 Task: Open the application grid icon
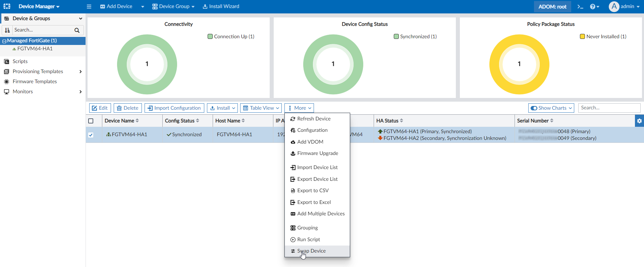(x=7, y=6)
